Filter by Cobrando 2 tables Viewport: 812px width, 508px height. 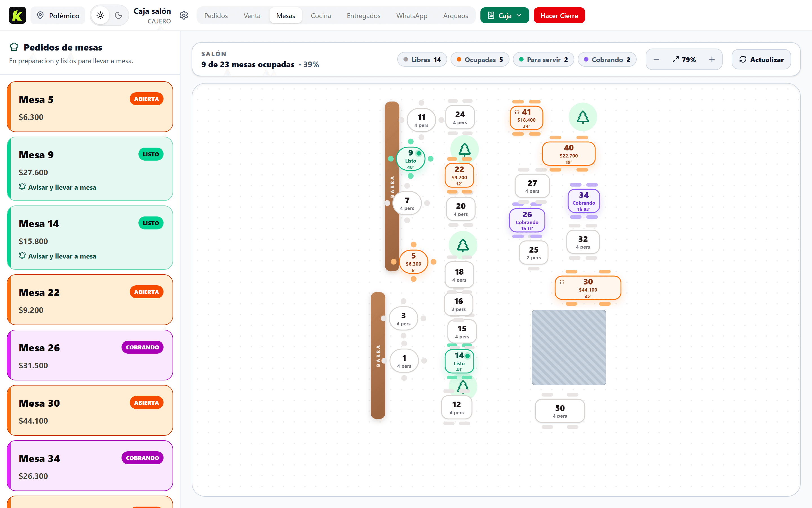click(607, 60)
